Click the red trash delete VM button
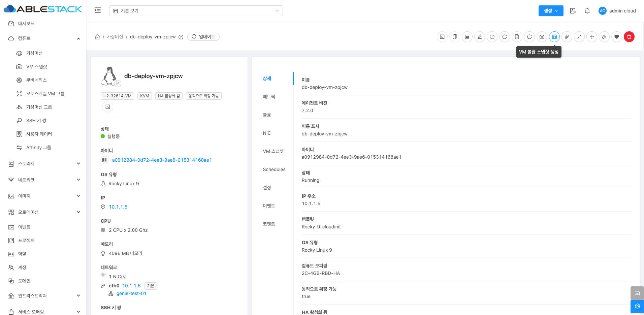Screen dimensions: 644x315 629,37
